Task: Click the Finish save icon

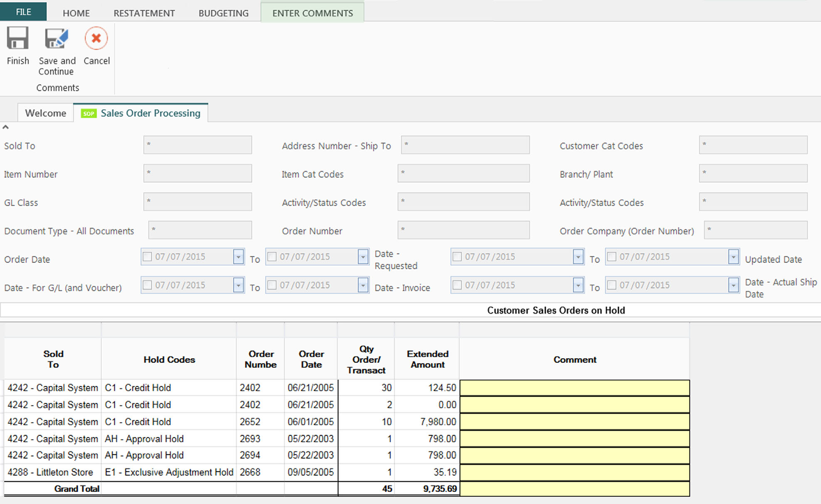Action: tap(17, 39)
